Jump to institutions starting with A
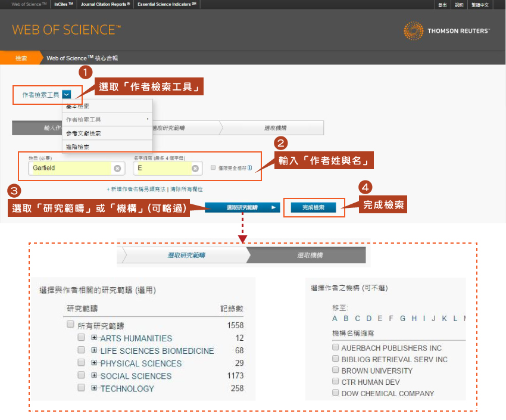The width and height of the screenshot is (506, 420). (335, 318)
